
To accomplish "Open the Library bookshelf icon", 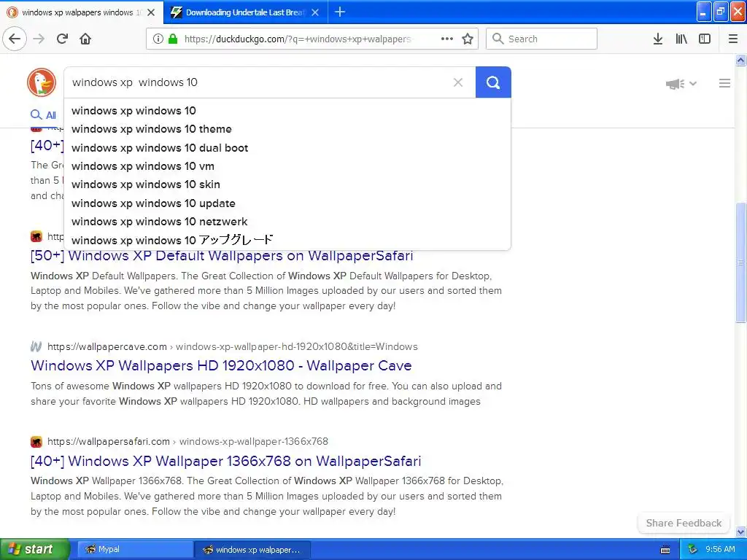I will click(681, 39).
